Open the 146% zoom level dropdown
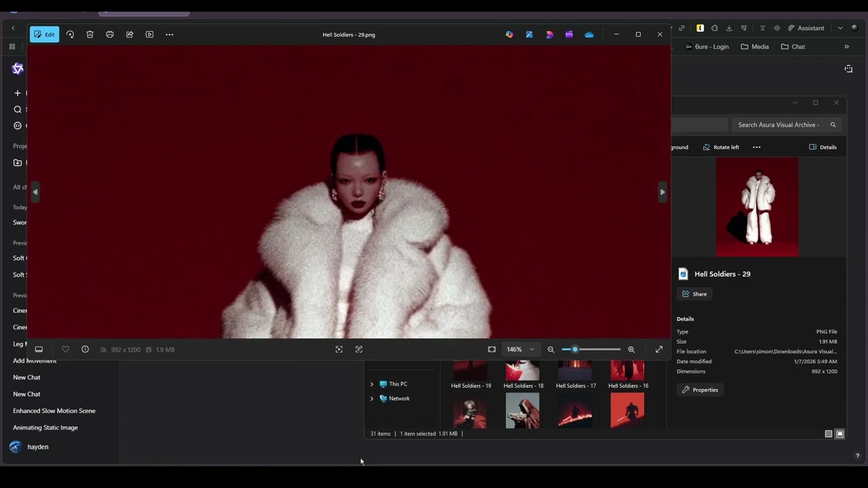This screenshot has height=488, width=868. click(520, 350)
